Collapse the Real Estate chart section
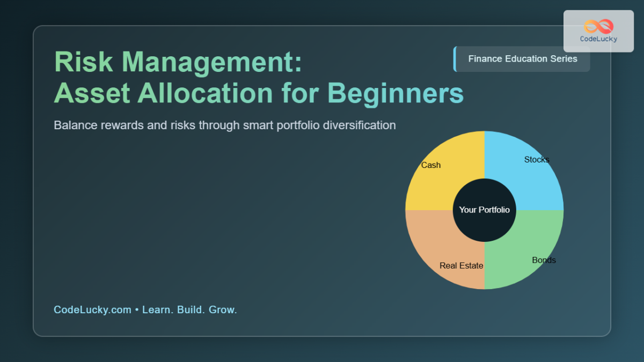Screen dimensions: 644x362 (x=461, y=265)
